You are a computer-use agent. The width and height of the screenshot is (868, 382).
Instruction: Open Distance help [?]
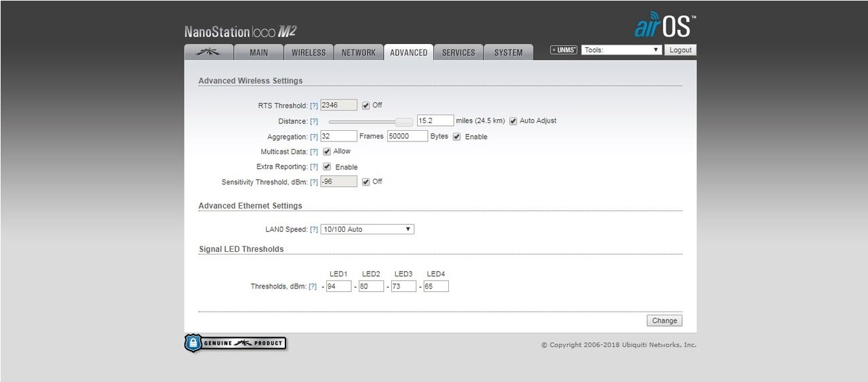[x=314, y=121]
